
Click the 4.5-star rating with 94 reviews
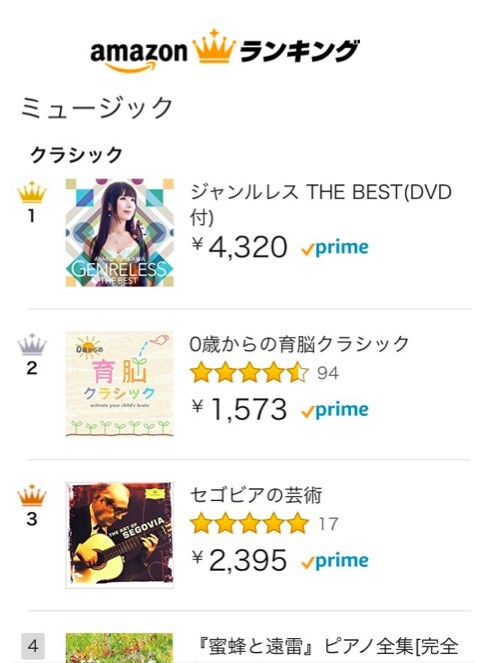264,373
